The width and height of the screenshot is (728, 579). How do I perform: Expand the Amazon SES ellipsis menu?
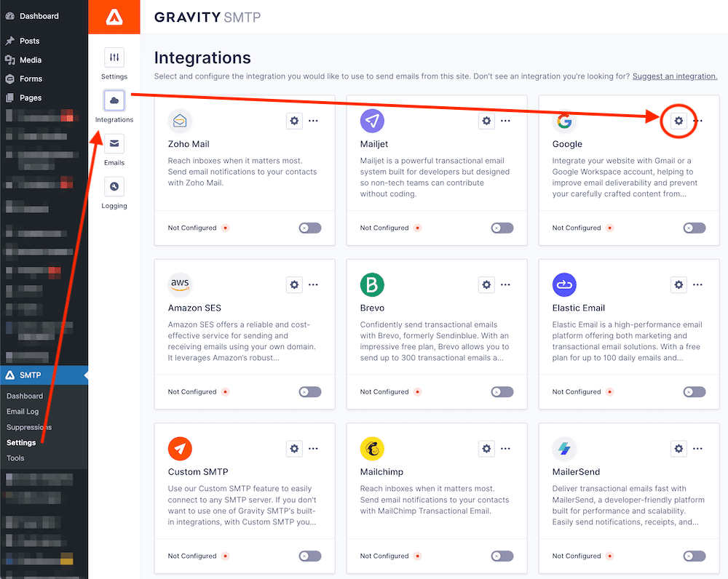point(313,284)
